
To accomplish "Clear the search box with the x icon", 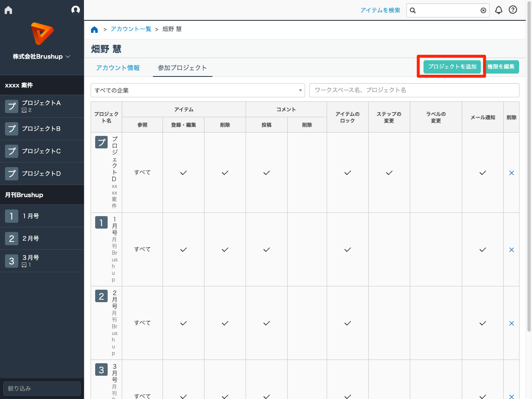I will click(483, 10).
